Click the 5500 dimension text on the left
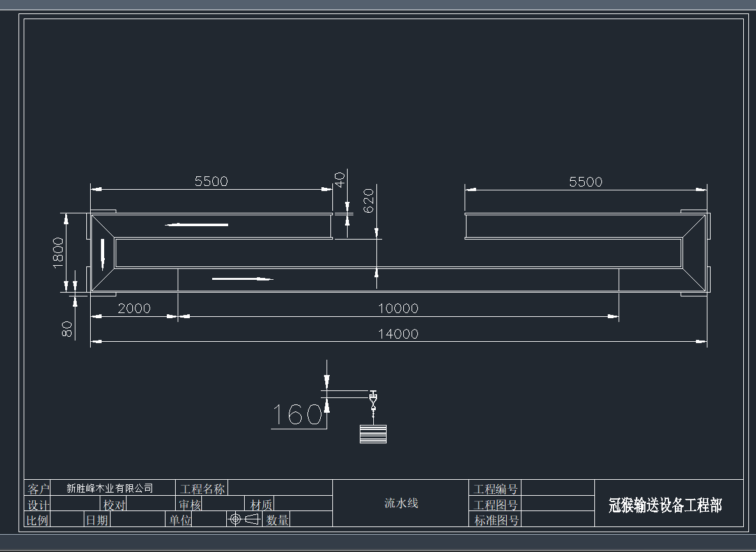 (x=212, y=181)
